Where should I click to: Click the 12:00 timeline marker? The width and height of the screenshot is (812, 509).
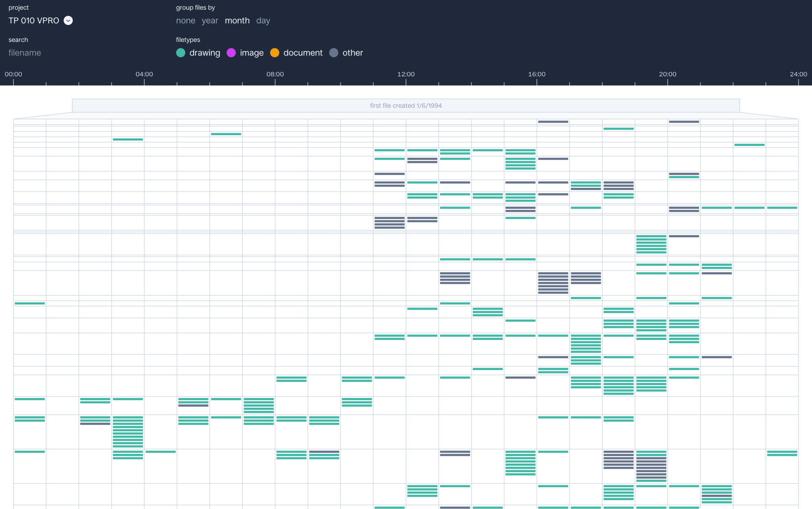pos(406,74)
